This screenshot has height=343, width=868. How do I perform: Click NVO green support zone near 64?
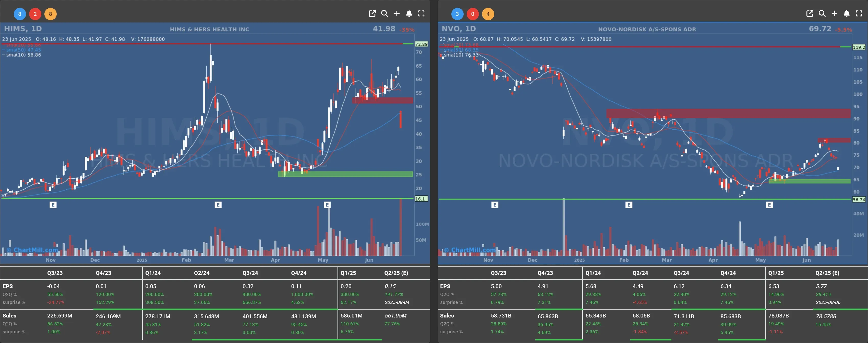point(809,181)
